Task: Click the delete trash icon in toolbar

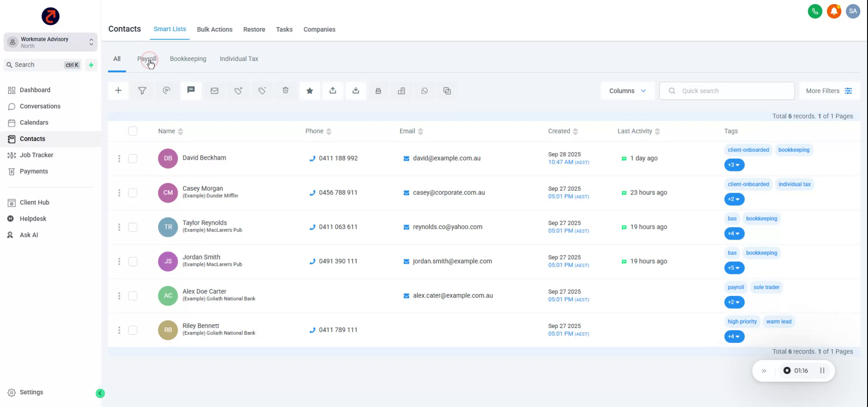Action: [x=285, y=90]
